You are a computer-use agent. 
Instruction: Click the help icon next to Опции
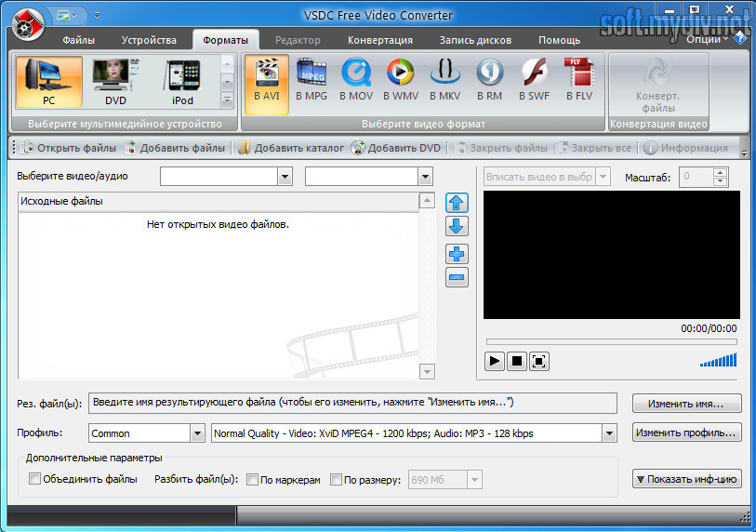point(740,38)
